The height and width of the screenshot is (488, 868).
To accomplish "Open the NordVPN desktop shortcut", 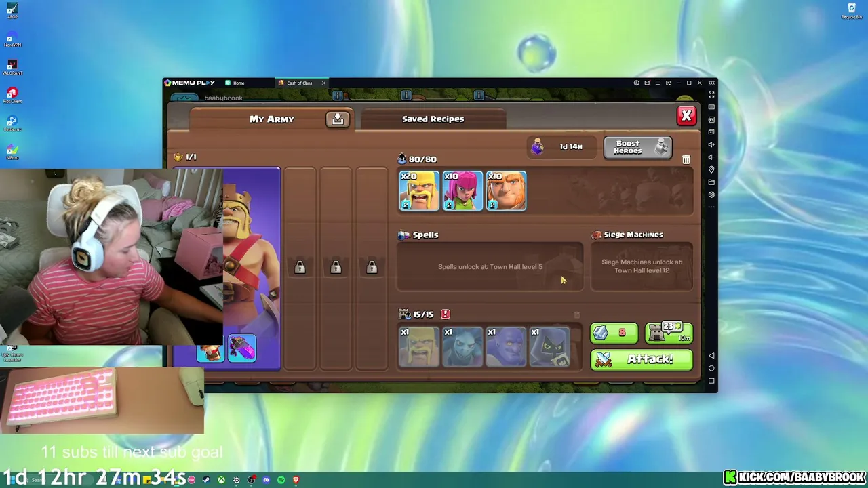I will (12, 39).
